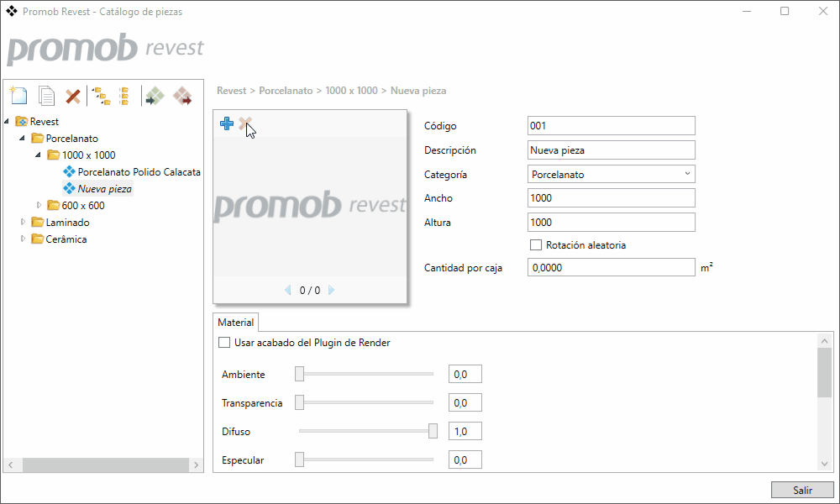
Task: Click the Collapse all tree icon
Action: click(x=123, y=96)
